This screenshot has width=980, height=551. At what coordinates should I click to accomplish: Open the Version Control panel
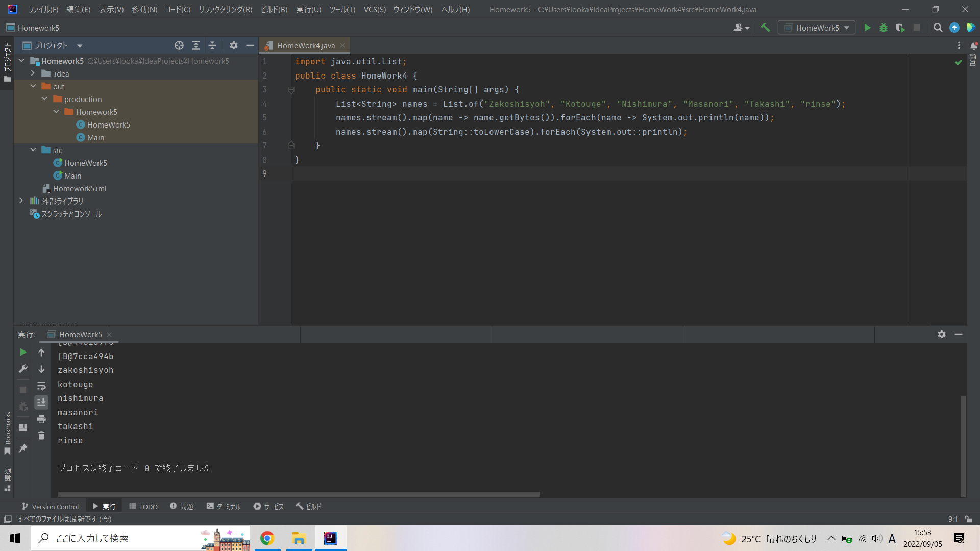pos(50,506)
